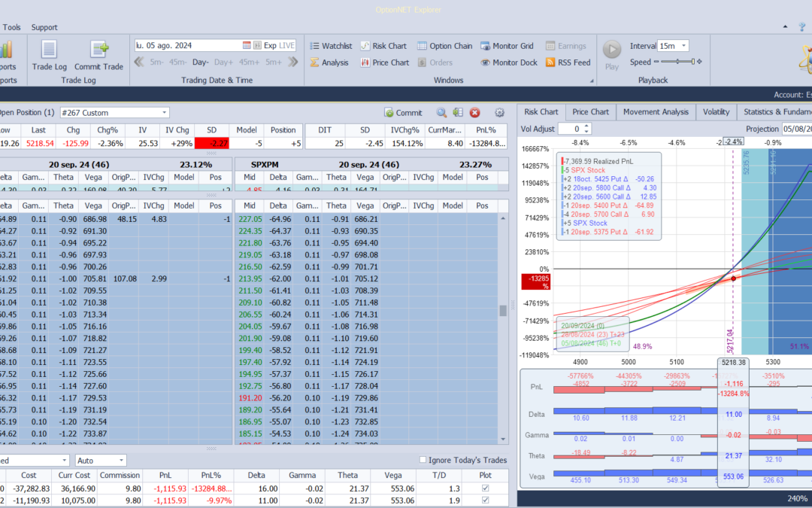
Task: Open the Option Chain window
Action: [445, 46]
